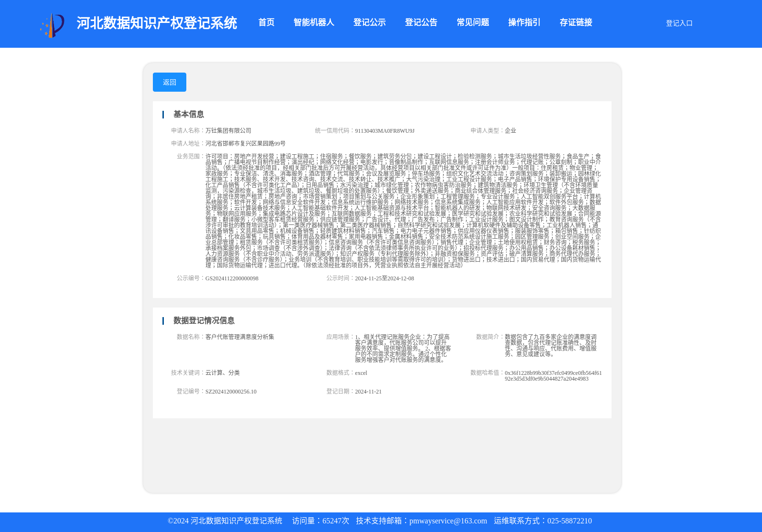Viewport: 762px width, 532px height.
Task: Click the site title 河北数据知识产权登记系统
Action: coord(157,23)
